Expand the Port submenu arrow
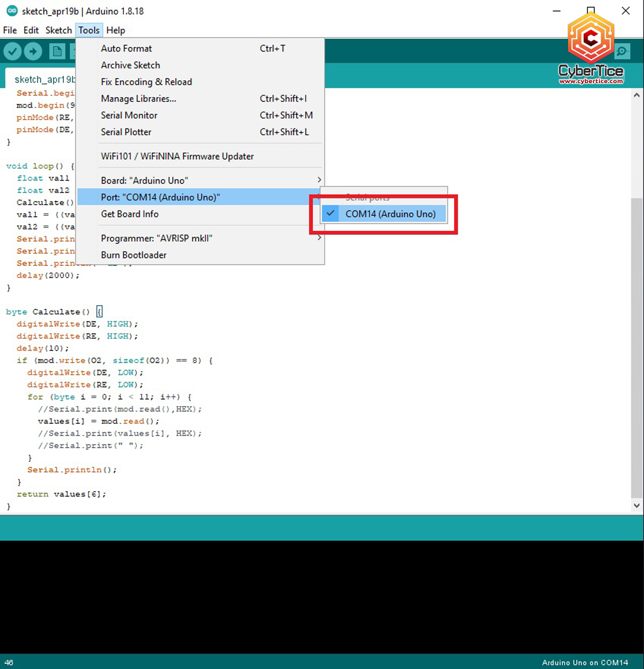 (319, 197)
